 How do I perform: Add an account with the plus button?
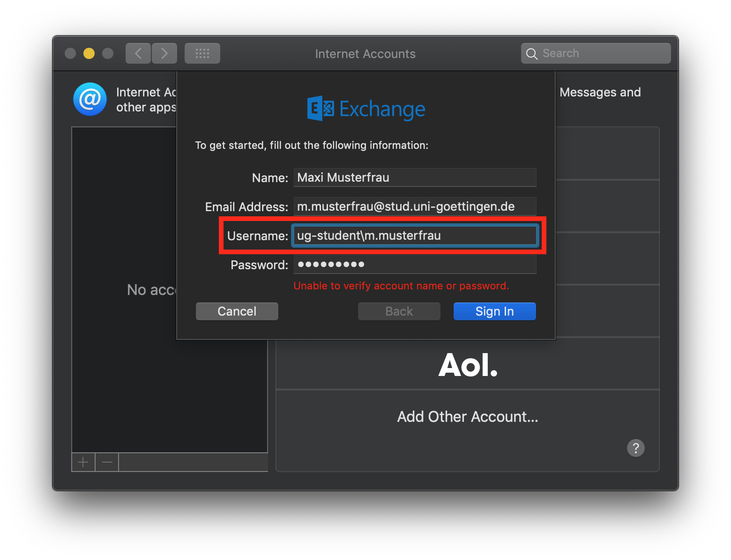point(83,463)
